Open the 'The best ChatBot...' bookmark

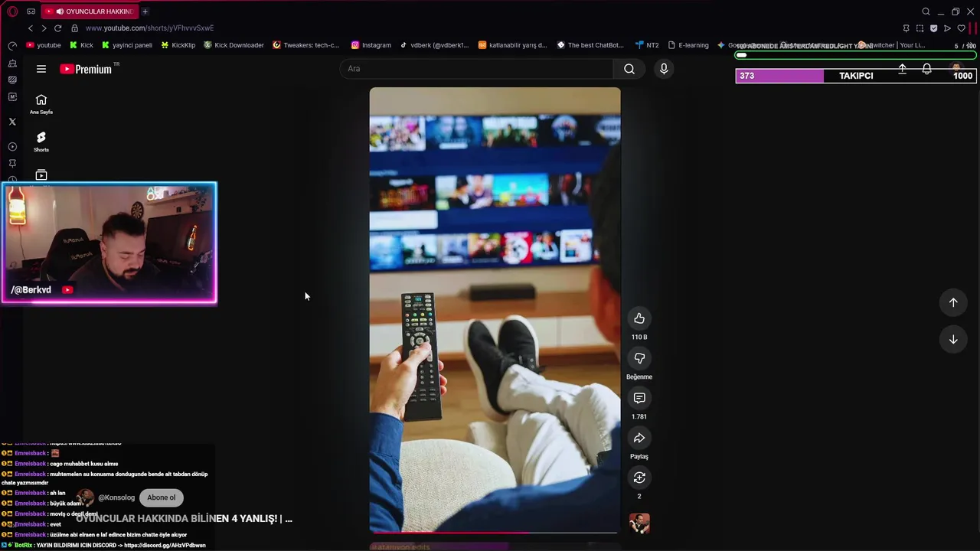click(x=590, y=45)
